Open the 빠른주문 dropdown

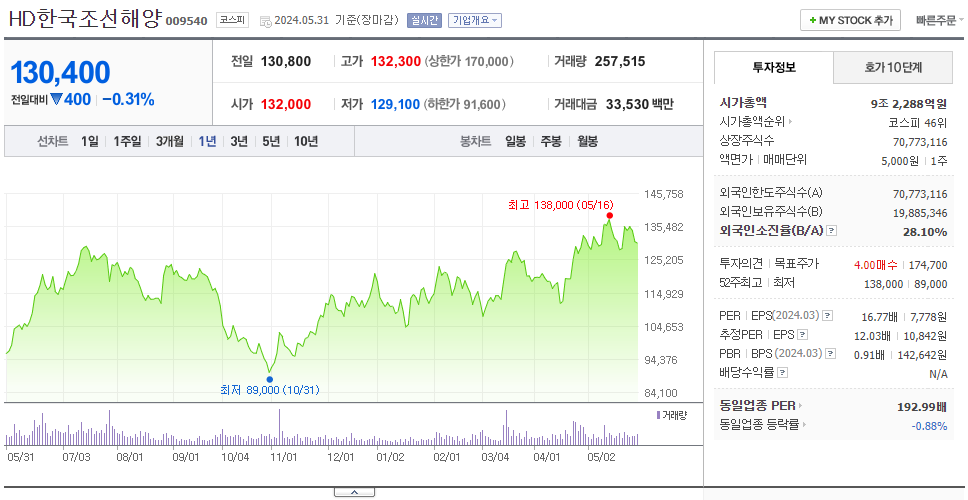(x=940, y=20)
